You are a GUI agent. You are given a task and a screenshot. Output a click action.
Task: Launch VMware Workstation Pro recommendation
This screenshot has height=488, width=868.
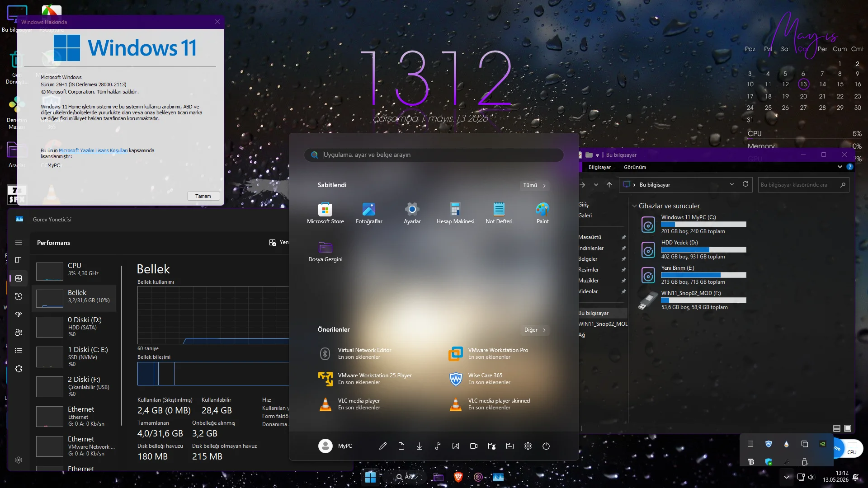(488, 353)
